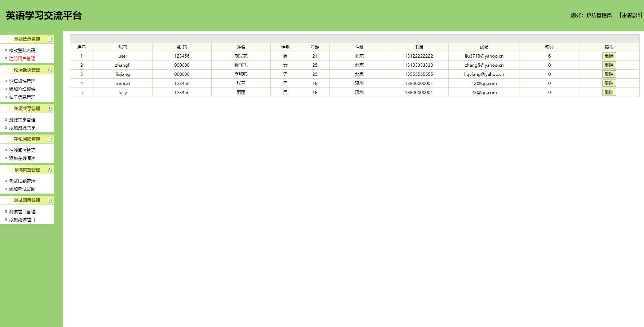
Task: Click phone number 13133333333
Action: (x=419, y=65)
